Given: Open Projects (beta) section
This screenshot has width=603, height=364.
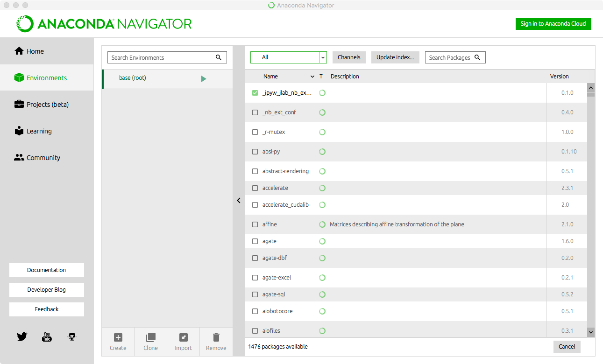Looking at the screenshot, I should 47,105.
